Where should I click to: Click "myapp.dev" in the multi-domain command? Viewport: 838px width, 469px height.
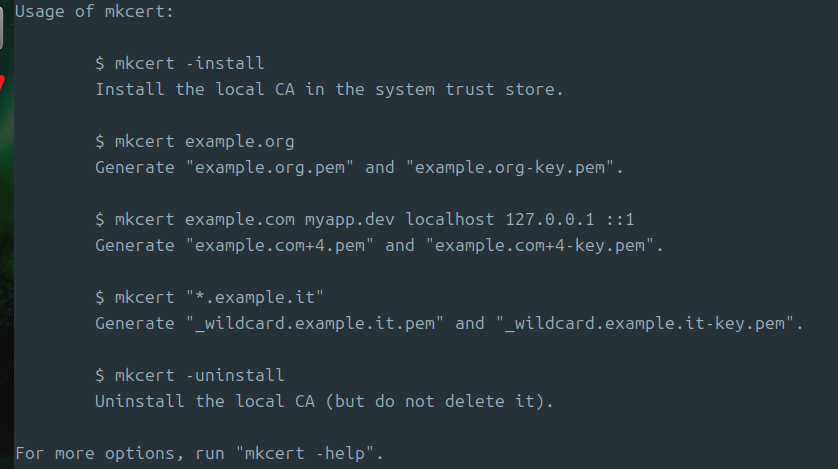click(350, 219)
